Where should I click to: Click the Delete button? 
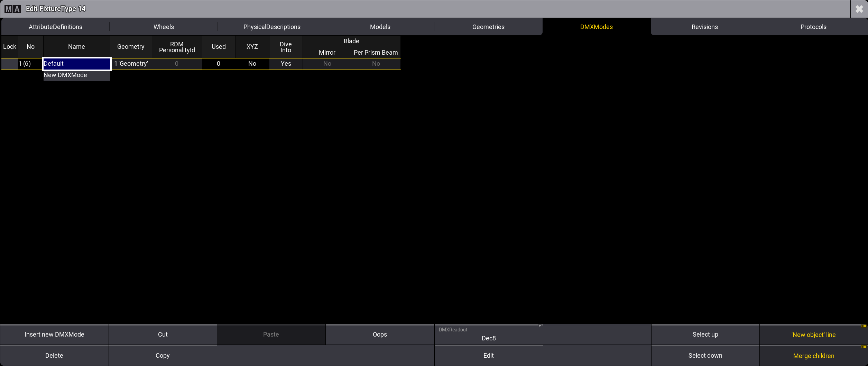(x=54, y=356)
